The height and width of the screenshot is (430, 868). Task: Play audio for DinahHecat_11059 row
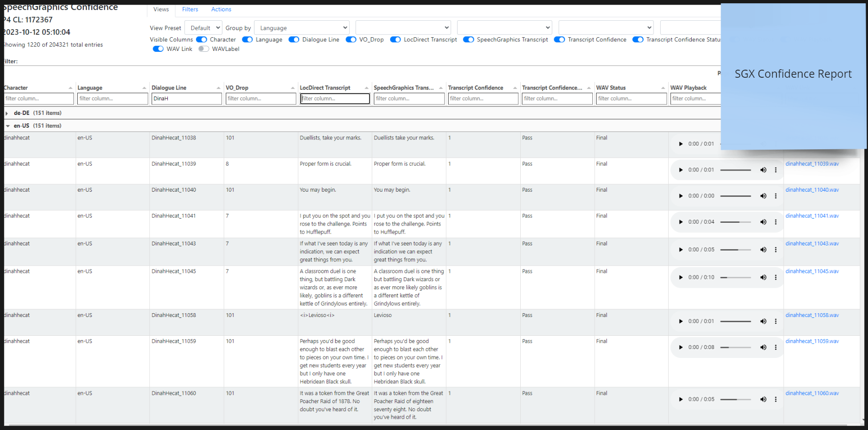(x=680, y=347)
